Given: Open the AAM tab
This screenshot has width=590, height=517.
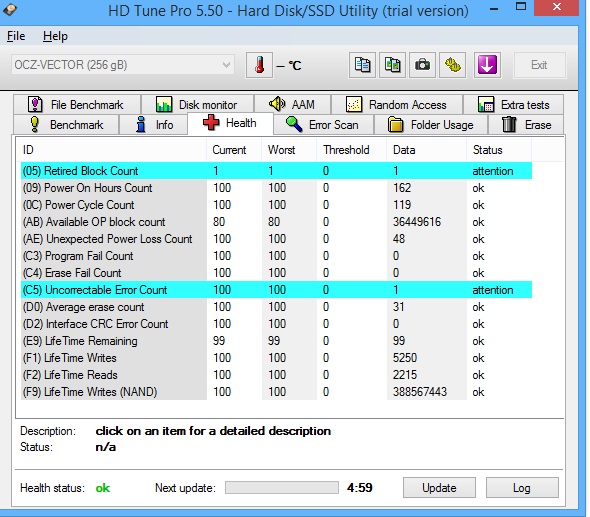Looking at the screenshot, I should point(292,104).
